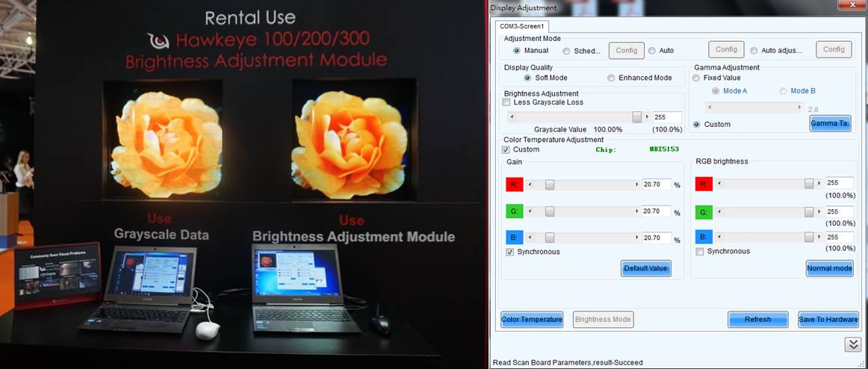Click right arrow of the R gain slider
Viewport: 868px width, 369px height.
pos(636,184)
